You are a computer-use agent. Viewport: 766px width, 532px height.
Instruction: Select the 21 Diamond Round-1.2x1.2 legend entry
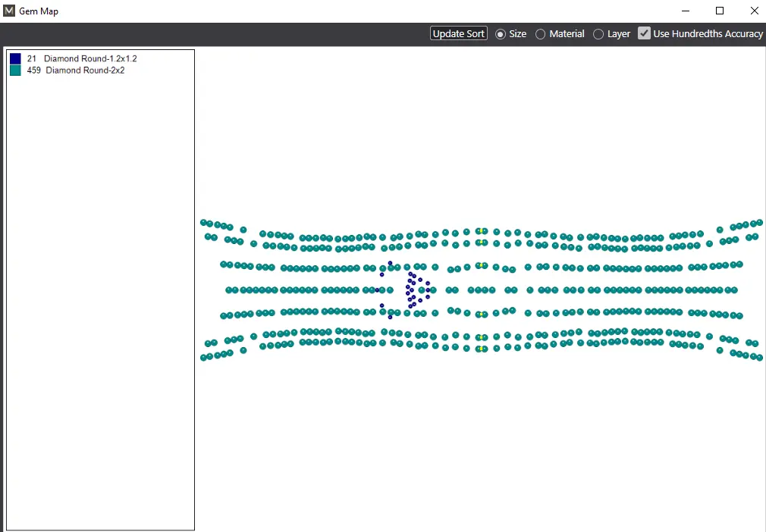click(82, 58)
